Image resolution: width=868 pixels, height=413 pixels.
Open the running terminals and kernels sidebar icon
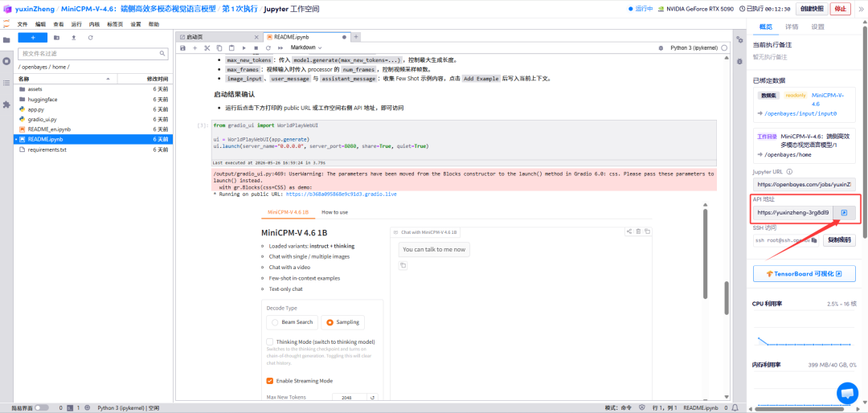(x=6, y=61)
